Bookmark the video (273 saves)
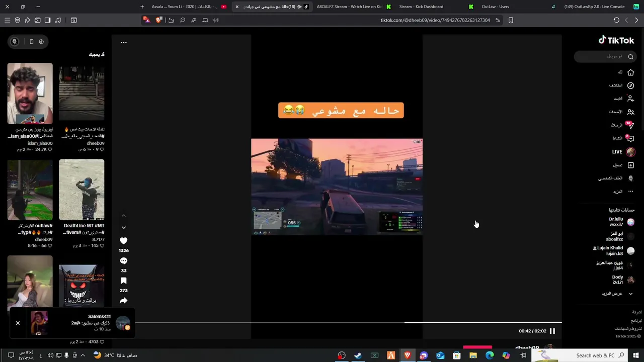This screenshot has height=362, width=644. click(123, 281)
